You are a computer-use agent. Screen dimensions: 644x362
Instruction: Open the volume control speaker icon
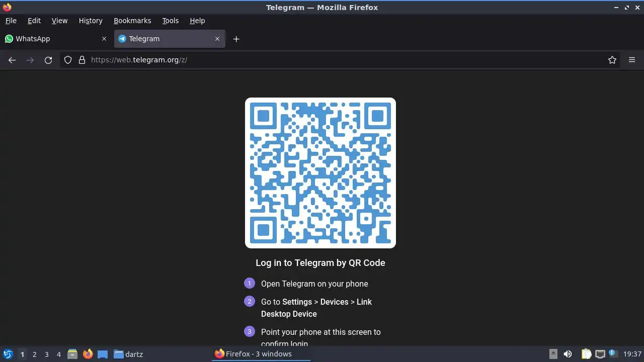[568, 354]
